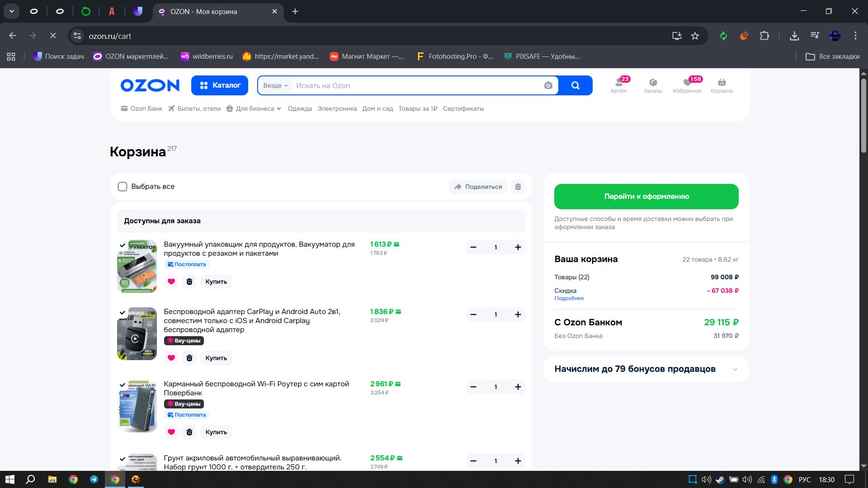
Task: Click the trash icon beside Поделиться
Action: pos(518,187)
